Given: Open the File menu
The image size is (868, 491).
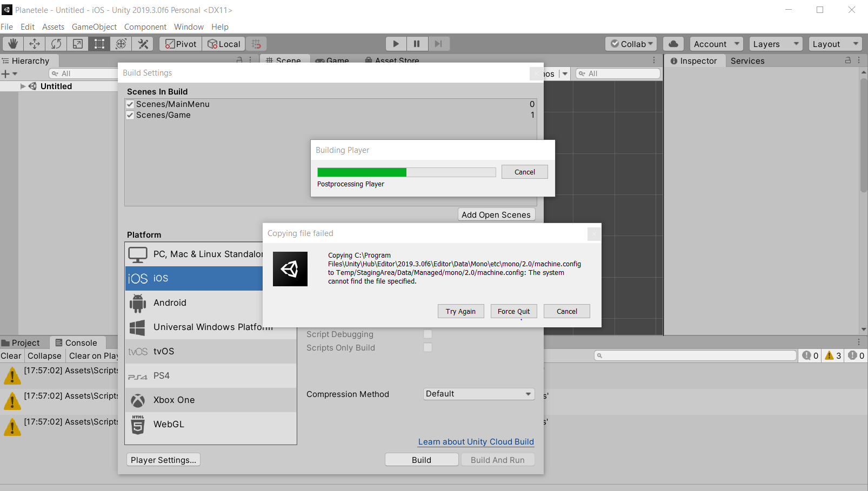Looking at the screenshot, I should 7,26.
